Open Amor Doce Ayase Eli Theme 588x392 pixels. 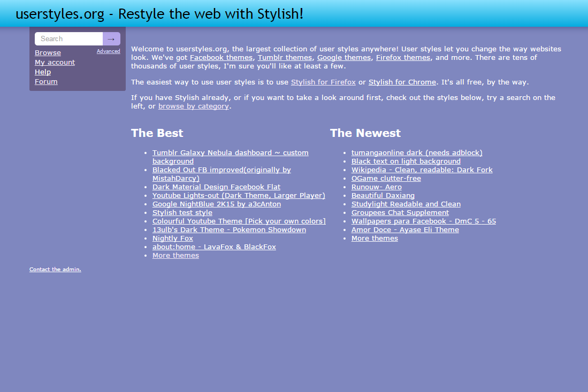pos(405,230)
